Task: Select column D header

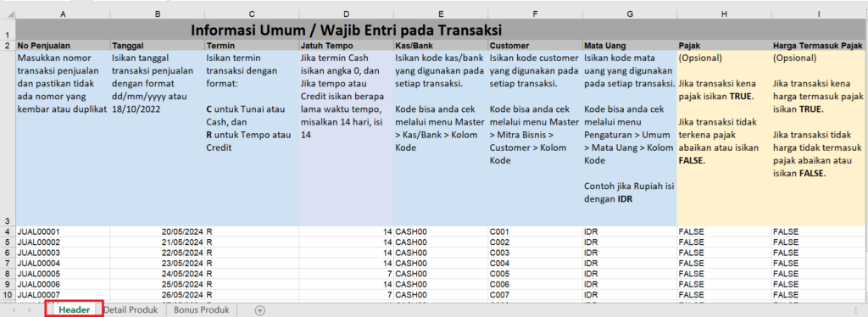Action: 346,14
